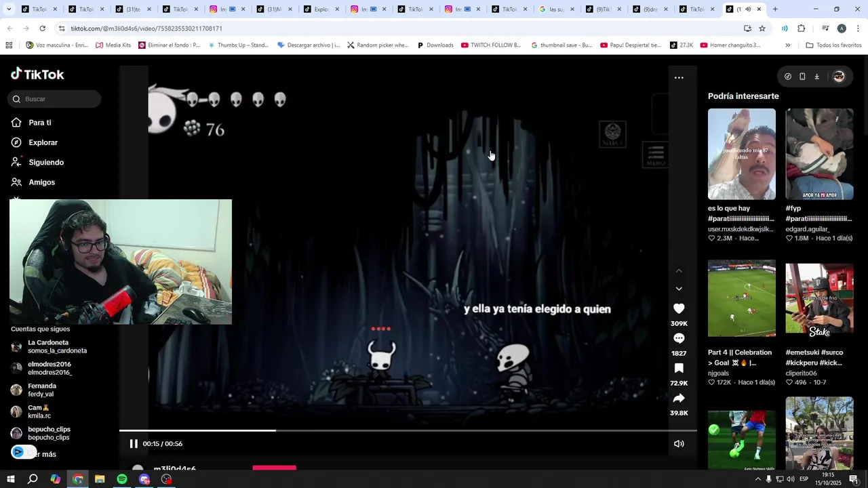Open 'Part 4 Celebration Goal' video
The height and width of the screenshot is (488, 868).
click(742, 298)
